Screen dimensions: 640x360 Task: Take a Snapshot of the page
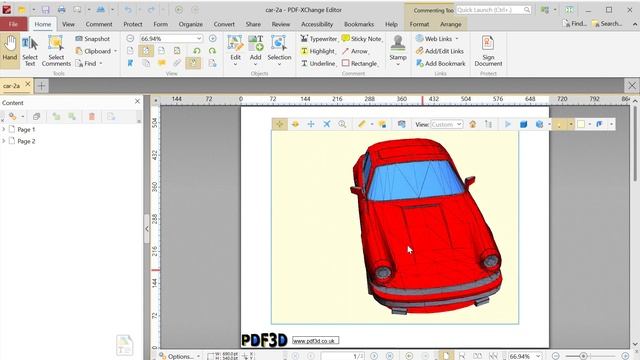click(93, 39)
